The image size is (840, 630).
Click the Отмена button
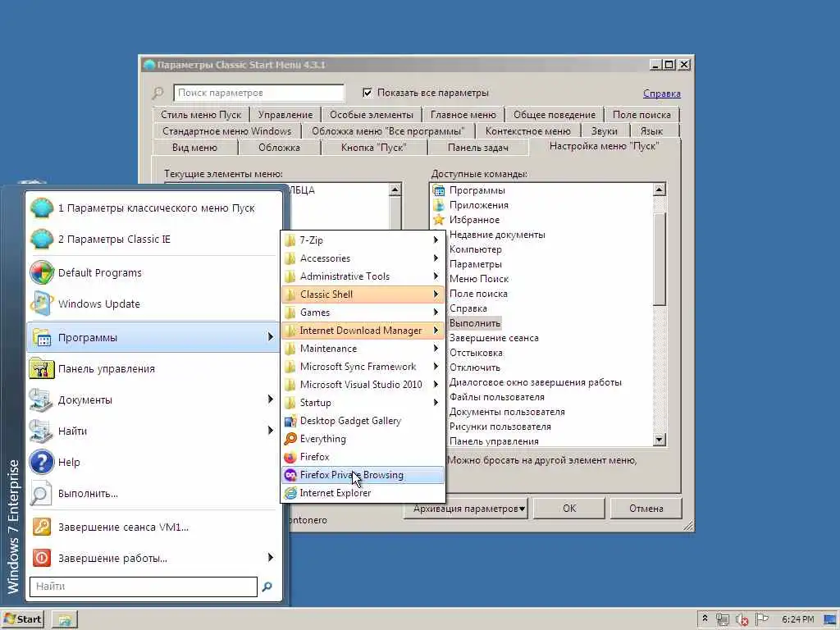(646, 509)
